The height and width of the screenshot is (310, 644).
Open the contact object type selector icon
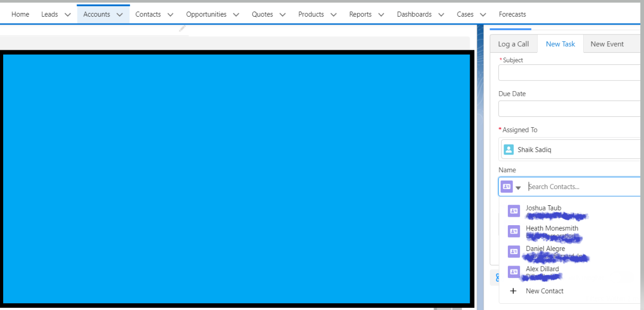tap(506, 186)
